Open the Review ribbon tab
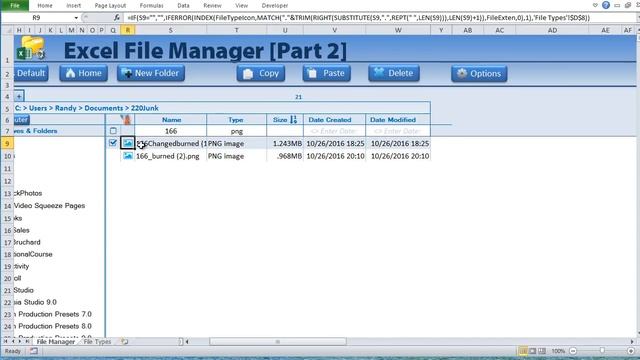The height and width of the screenshot is (360, 640). [x=212, y=6]
